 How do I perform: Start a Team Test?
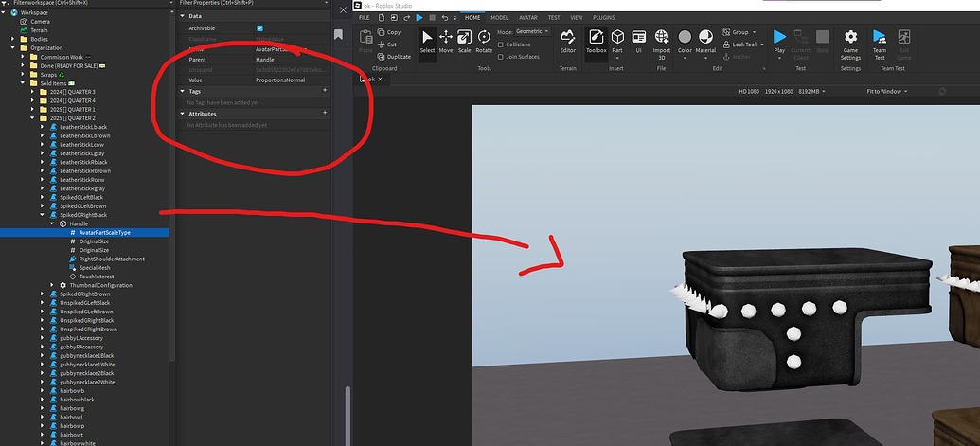880,44
